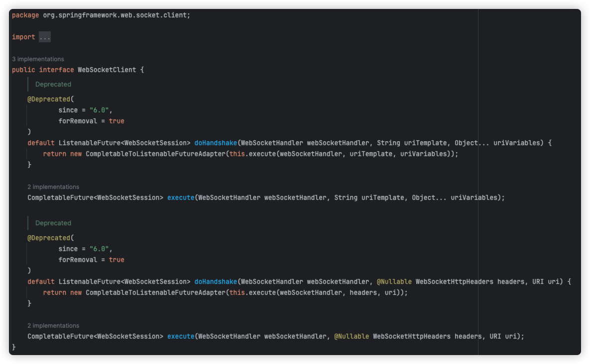590x364 pixels.
Task: Click the "3 implementations" hint above WebSocketClient
Action: 38,59
